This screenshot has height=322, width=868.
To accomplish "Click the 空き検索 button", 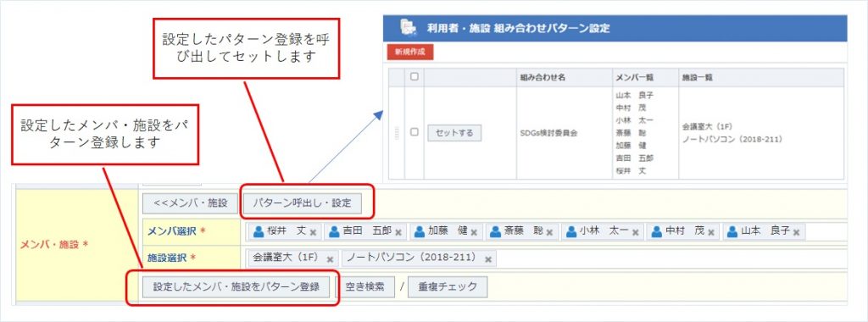I will point(364,287).
